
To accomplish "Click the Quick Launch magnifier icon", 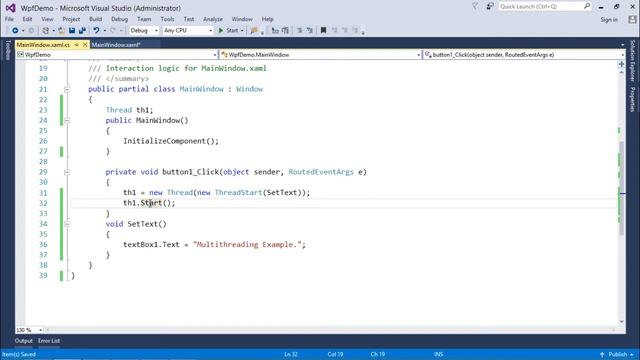I will pyautogui.click(x=587, y=6).
